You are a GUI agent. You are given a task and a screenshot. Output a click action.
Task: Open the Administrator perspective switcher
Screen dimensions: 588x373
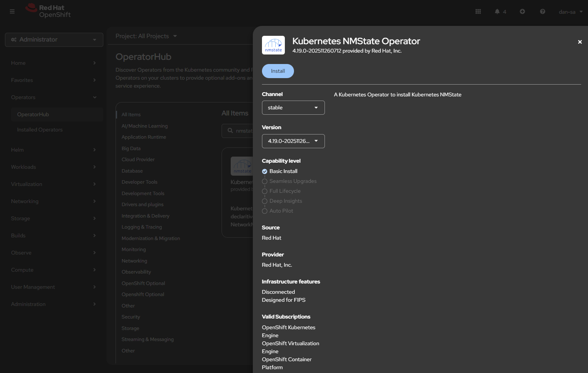click(54, 40)
